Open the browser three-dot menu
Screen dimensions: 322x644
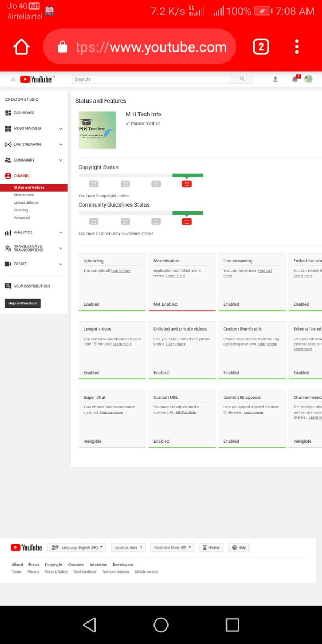coord(297,47)
